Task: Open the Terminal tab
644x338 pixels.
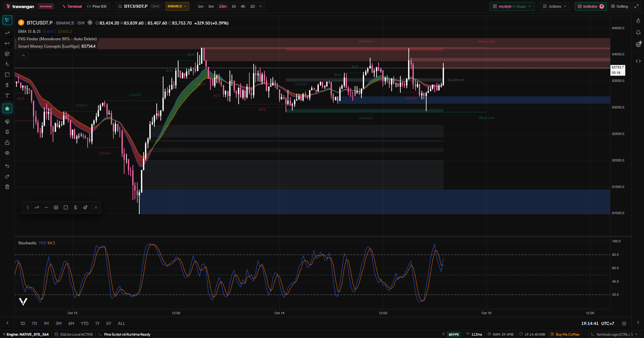Action: pyautogui.click(x=72, y=6)
